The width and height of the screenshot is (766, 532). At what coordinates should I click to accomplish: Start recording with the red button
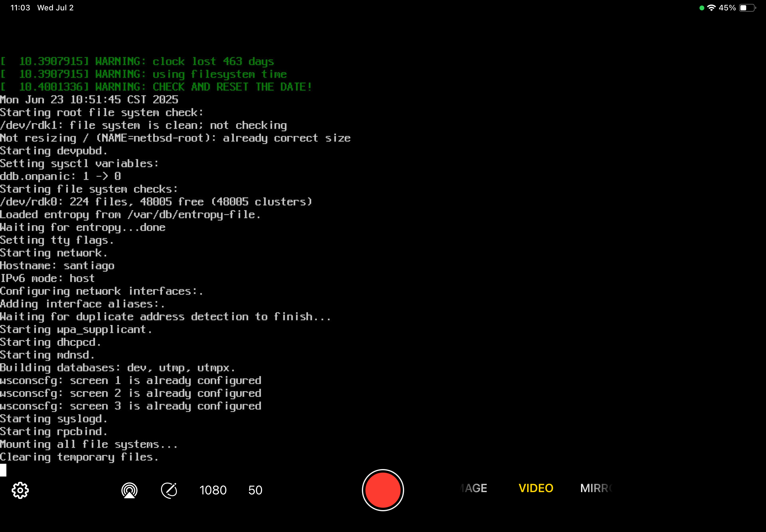click(382, 490)
